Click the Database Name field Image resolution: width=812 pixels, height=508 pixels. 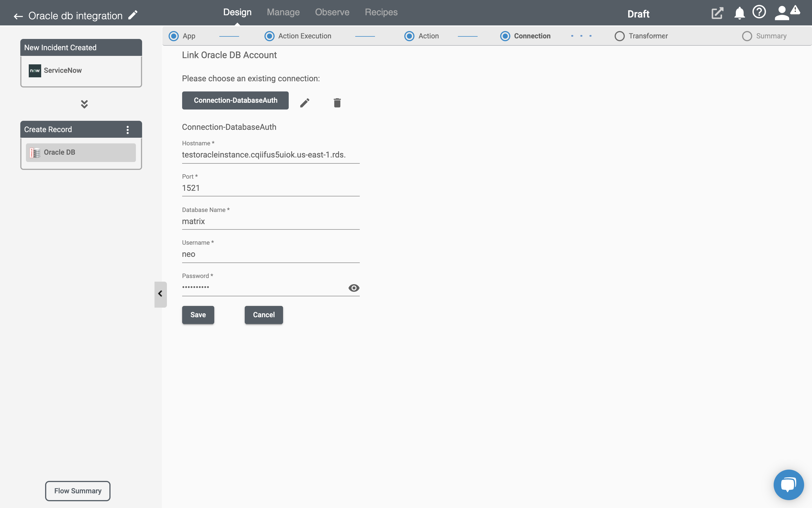tap(271, 222)
